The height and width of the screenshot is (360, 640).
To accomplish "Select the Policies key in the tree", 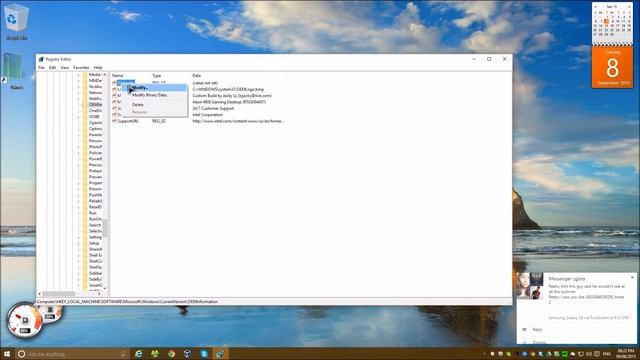I will [96, 153].
